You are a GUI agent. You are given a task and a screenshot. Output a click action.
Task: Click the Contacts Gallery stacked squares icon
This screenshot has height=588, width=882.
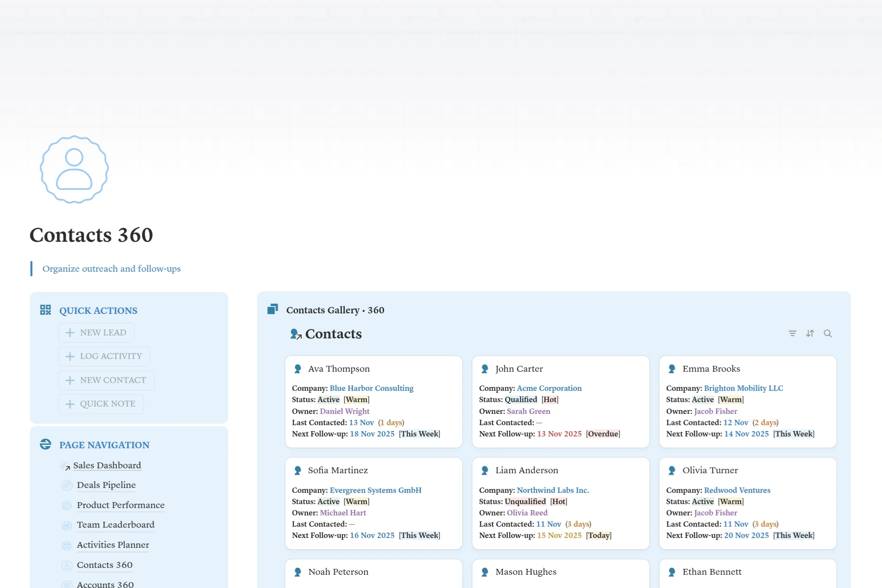(x=273, y=309)
